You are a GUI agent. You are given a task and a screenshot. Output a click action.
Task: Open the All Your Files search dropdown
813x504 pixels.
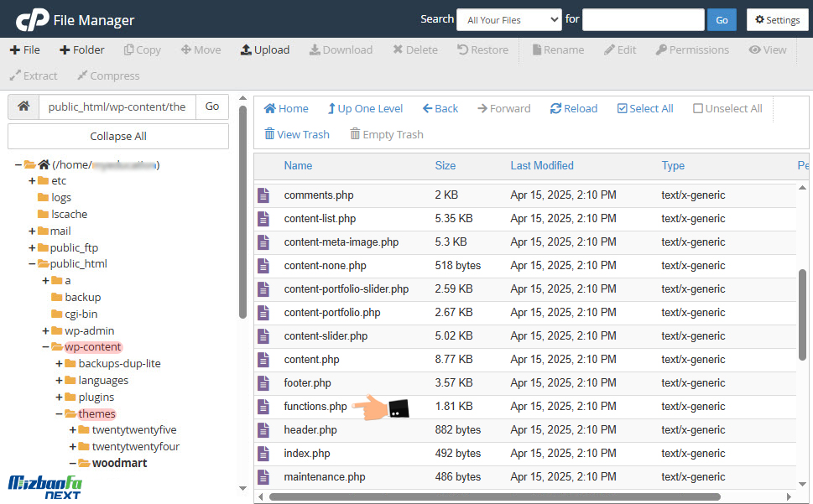508,20
